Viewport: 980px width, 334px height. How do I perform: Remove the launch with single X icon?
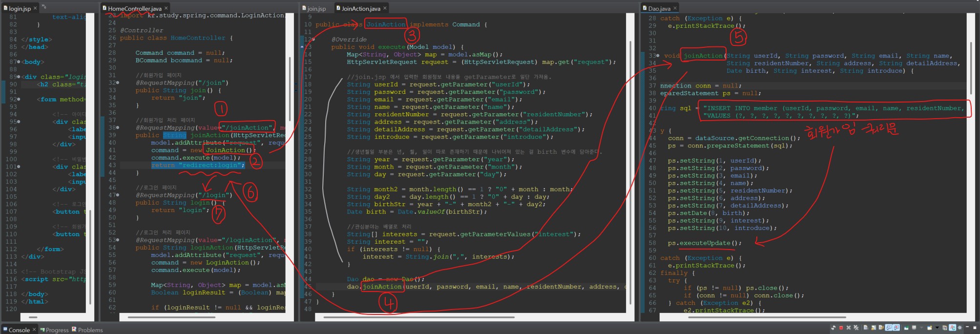click(x=849, y=328)
